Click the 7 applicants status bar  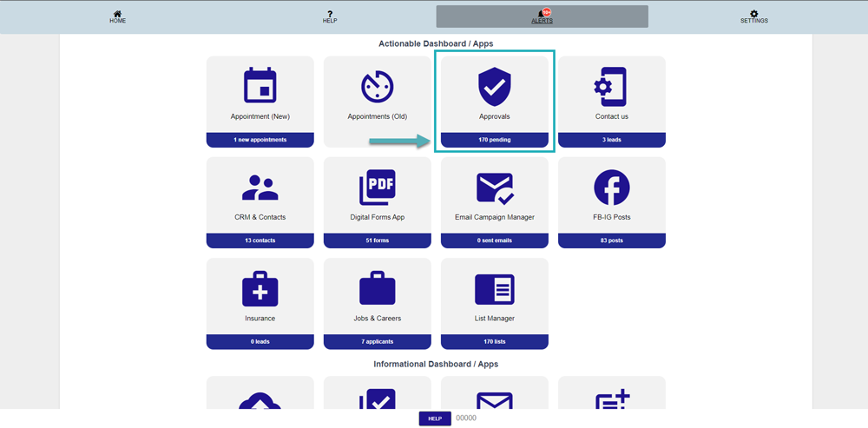[x=377, y=342]
